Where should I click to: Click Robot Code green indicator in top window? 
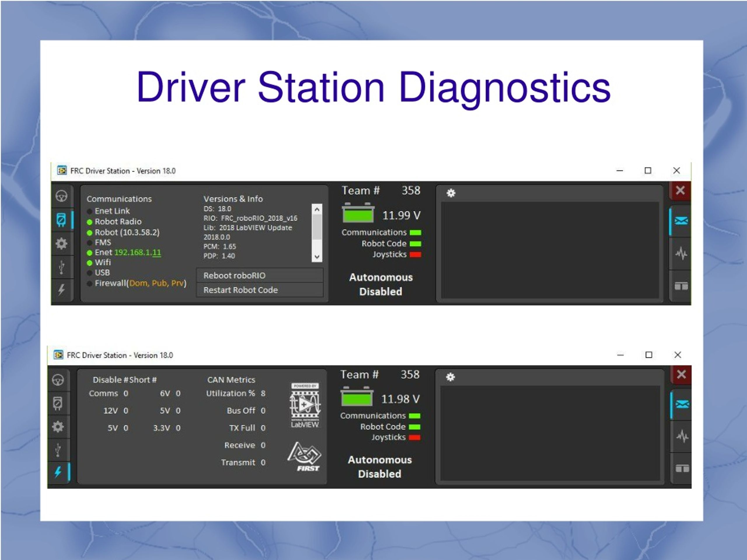(416, 244)
